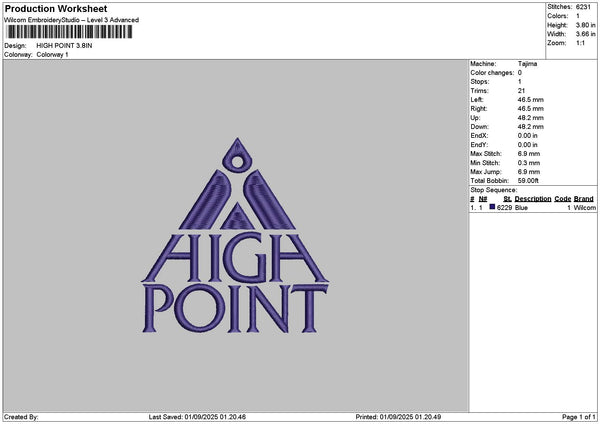Click the 'Brand' column header
The height and width of the screenshot is (424, 600).
tap(584, 199)
